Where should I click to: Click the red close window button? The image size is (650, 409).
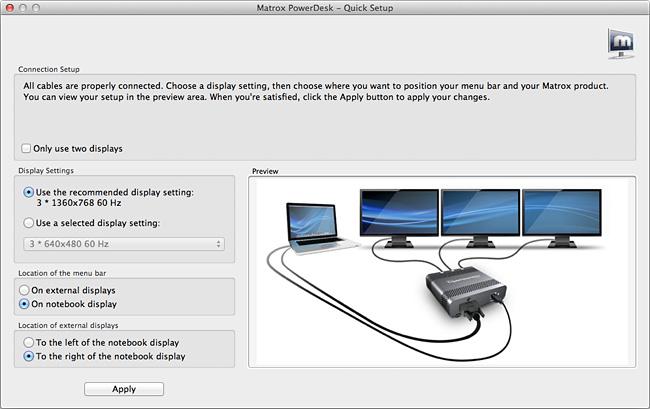[x=9, y=7]
